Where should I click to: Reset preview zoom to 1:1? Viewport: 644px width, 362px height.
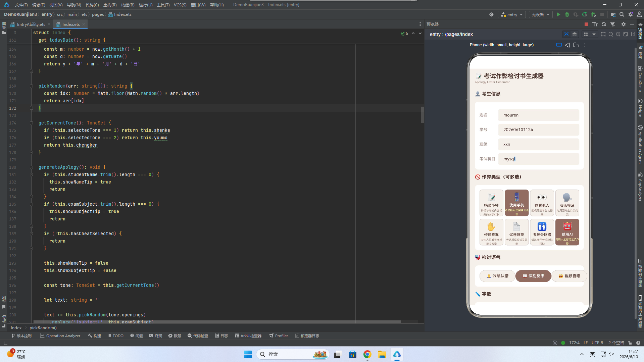[x=633, y=34]
